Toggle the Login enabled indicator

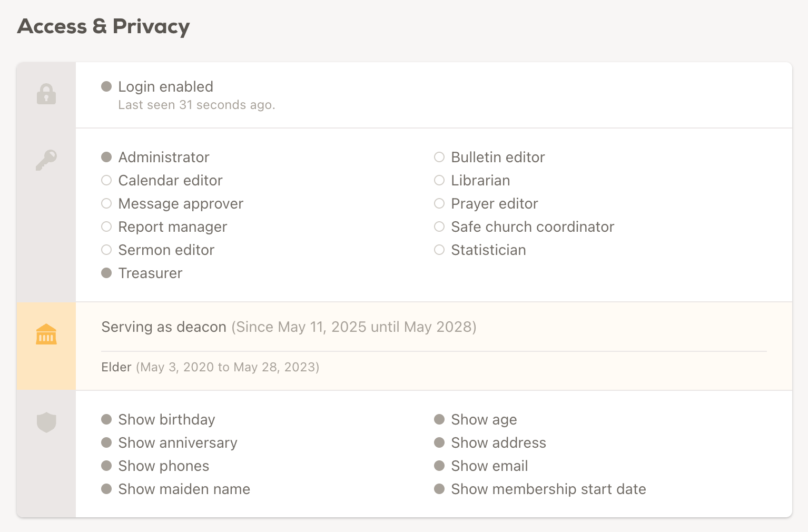click(x=106, y=86)
